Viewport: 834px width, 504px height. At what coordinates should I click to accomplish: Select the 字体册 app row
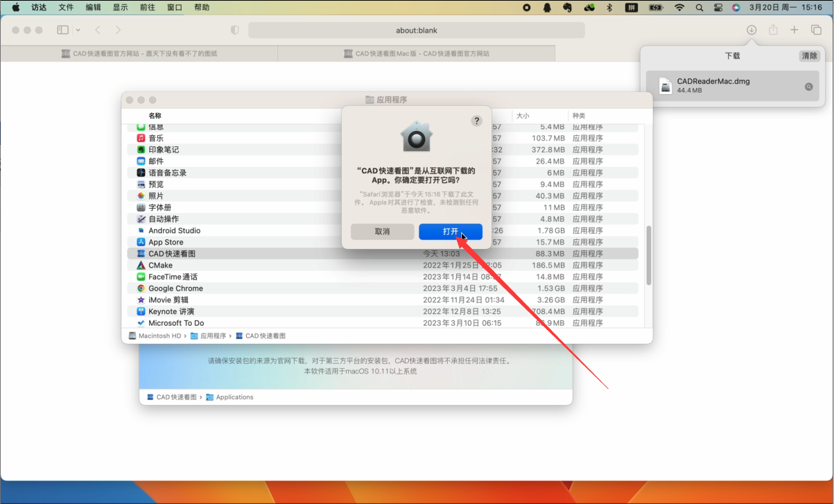point(383,207)
